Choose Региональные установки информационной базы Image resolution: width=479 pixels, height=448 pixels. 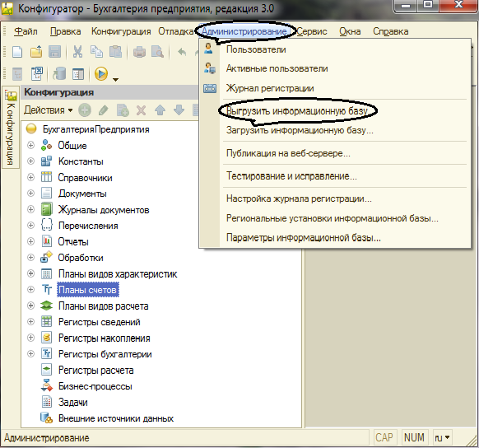point(334,218)
